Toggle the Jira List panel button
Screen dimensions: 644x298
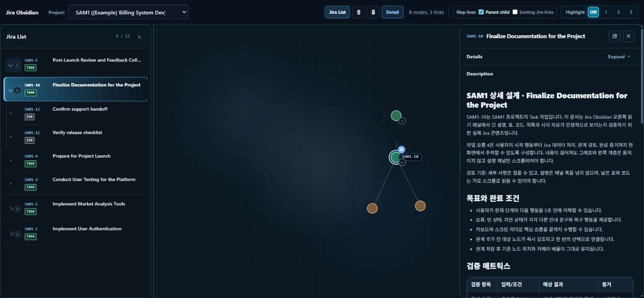pyautogui.click(x=337, y=12)
